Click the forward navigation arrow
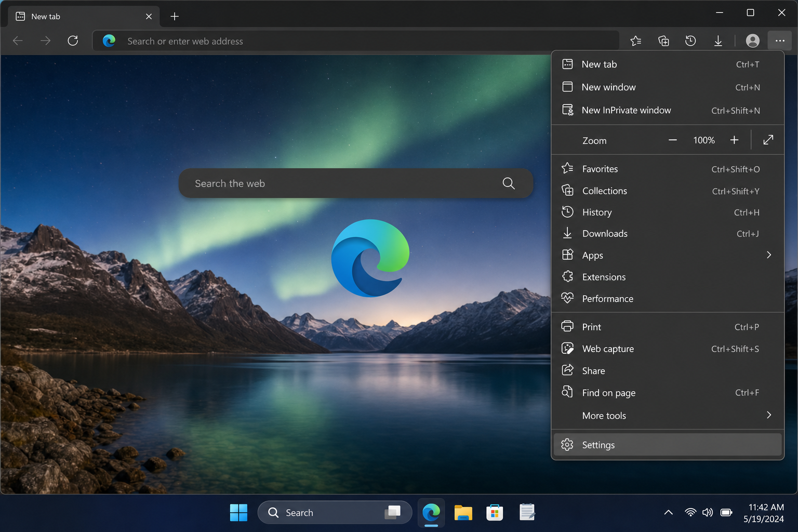Image resolution: width=798 pixels, height=532 pixels. click(x=46, y=41)
